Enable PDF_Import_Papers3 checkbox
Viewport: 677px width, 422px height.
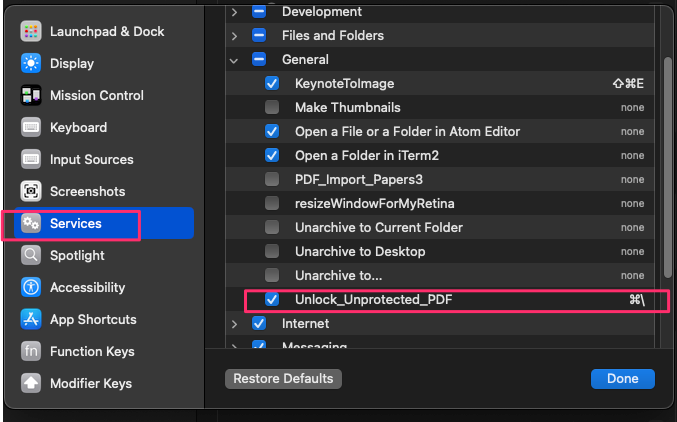[x=272, y=179]
